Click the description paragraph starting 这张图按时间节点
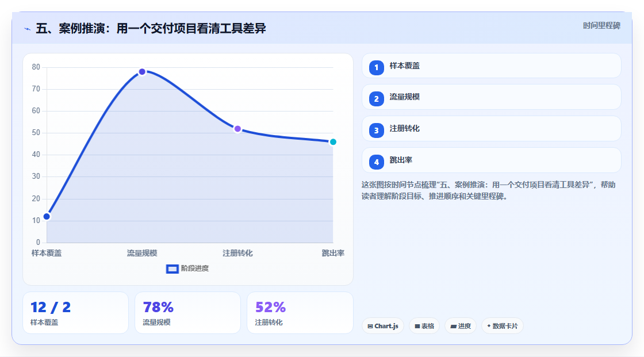Viewport: 644px width, 357px height. tap(488, 191)
